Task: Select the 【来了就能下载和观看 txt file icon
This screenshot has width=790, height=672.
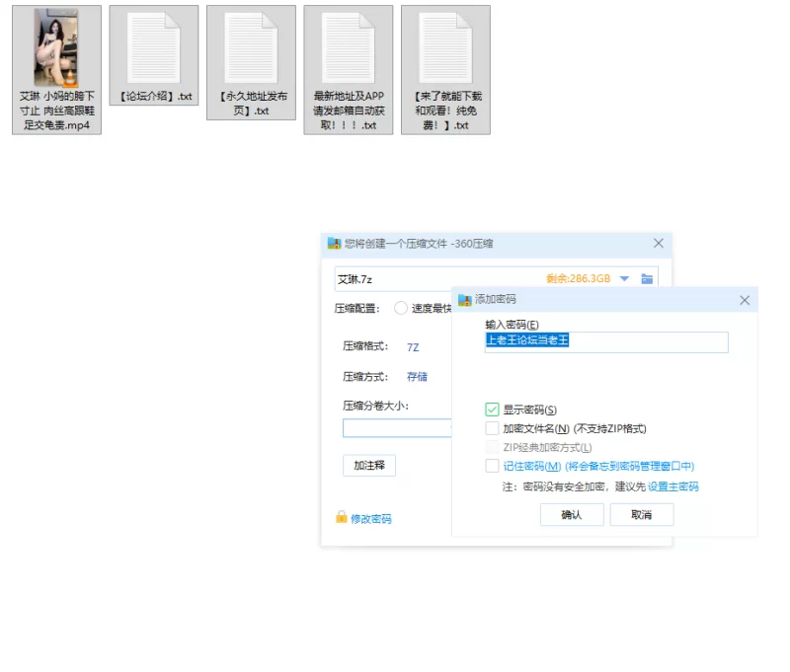Action: [x=445, y=48]
